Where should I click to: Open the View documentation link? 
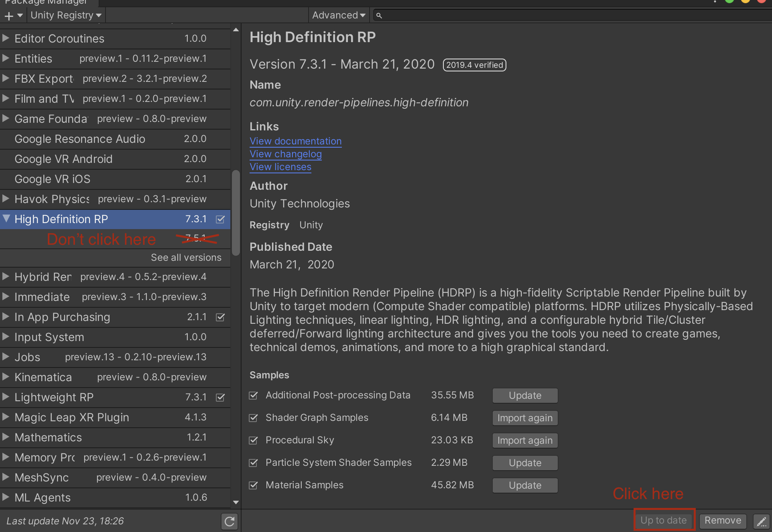(296, 141)
